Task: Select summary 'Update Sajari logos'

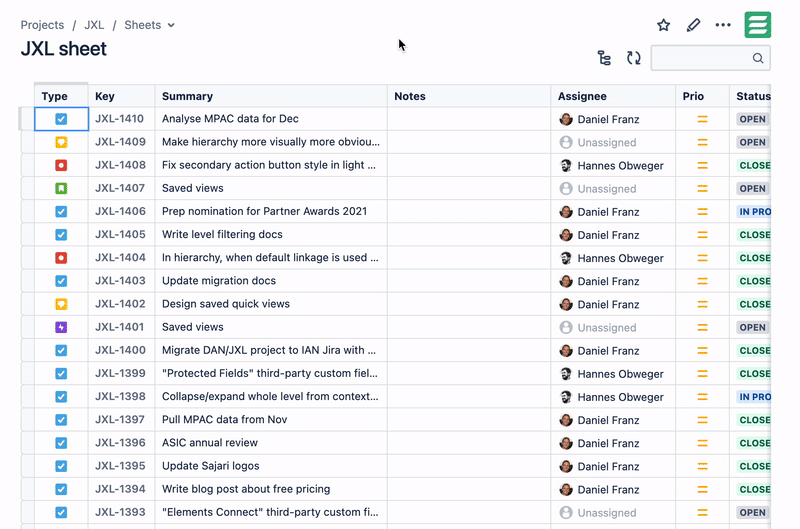Action: pos(211,466)
